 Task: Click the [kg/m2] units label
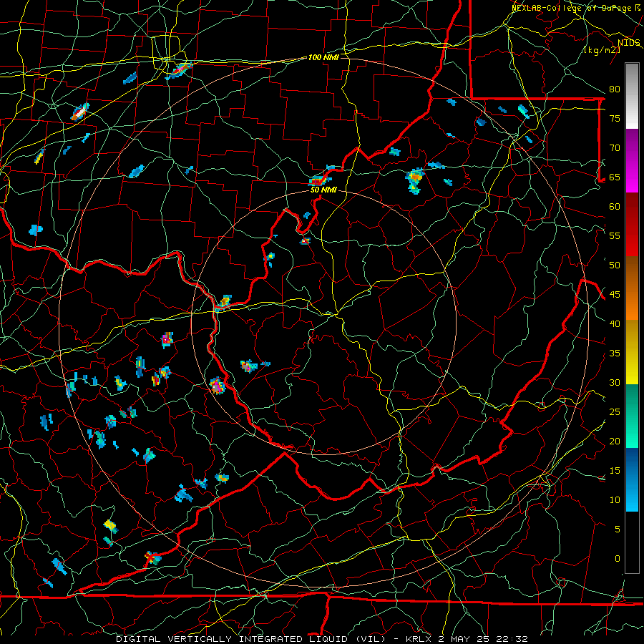tap(602, 50)
